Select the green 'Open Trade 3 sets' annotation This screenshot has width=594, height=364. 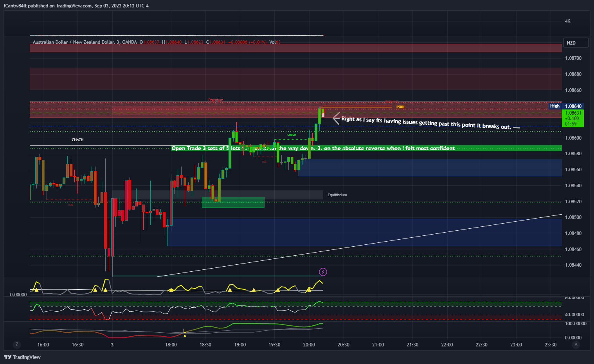pos(313,148)
